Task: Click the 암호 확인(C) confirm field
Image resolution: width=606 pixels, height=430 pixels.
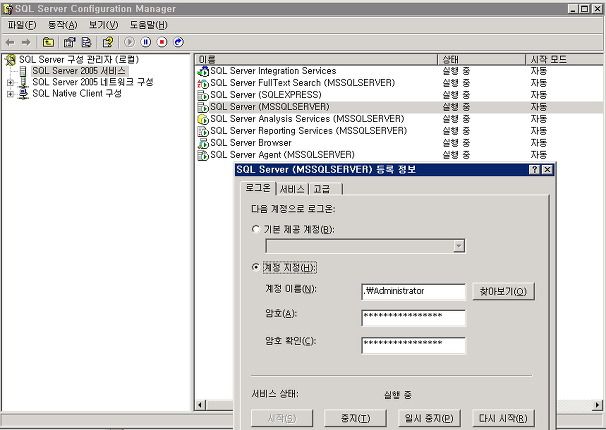Action: [414, 345]
